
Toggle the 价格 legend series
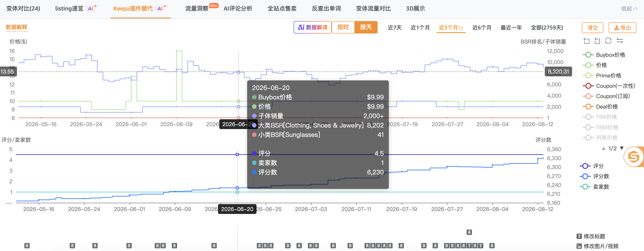[x=595, y=65]
